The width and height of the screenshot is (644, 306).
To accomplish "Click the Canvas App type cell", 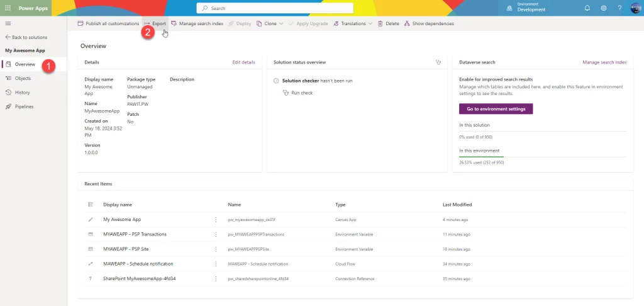I will coord(346,220).
